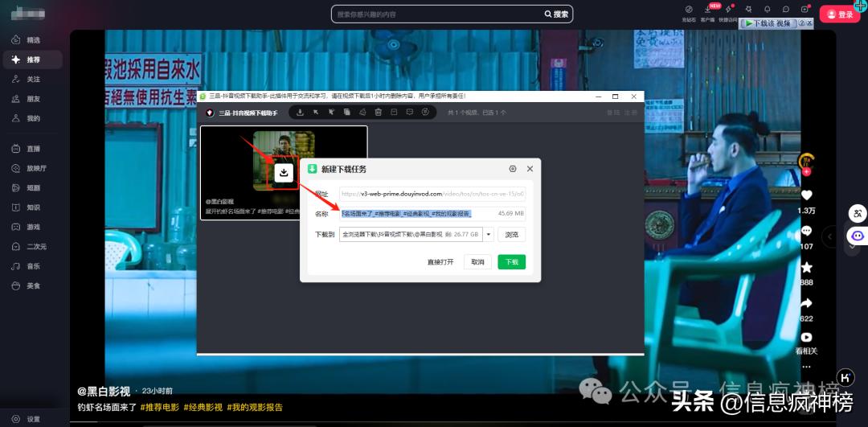Like the video with the heart icon
868x427 pixels.
806,195
